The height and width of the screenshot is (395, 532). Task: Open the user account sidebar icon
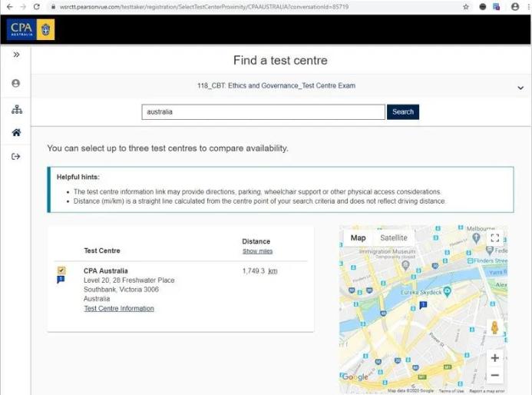(15, 83)
